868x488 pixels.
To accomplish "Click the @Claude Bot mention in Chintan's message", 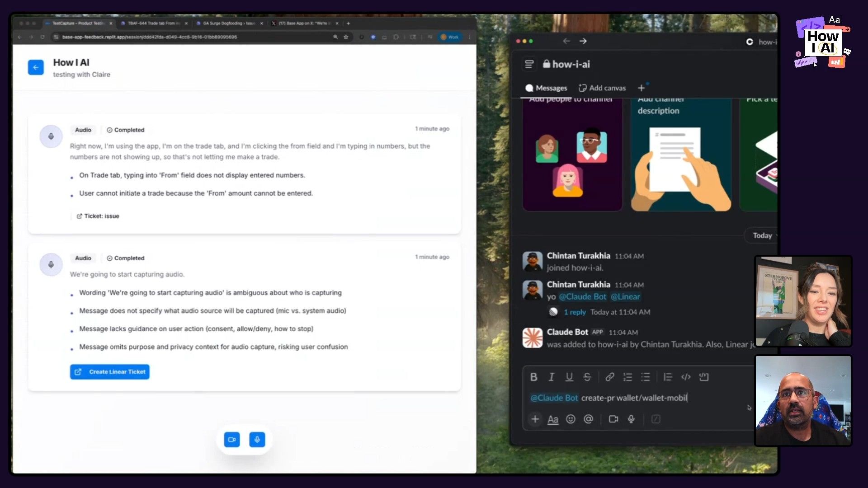I will (x=582, y=297).
